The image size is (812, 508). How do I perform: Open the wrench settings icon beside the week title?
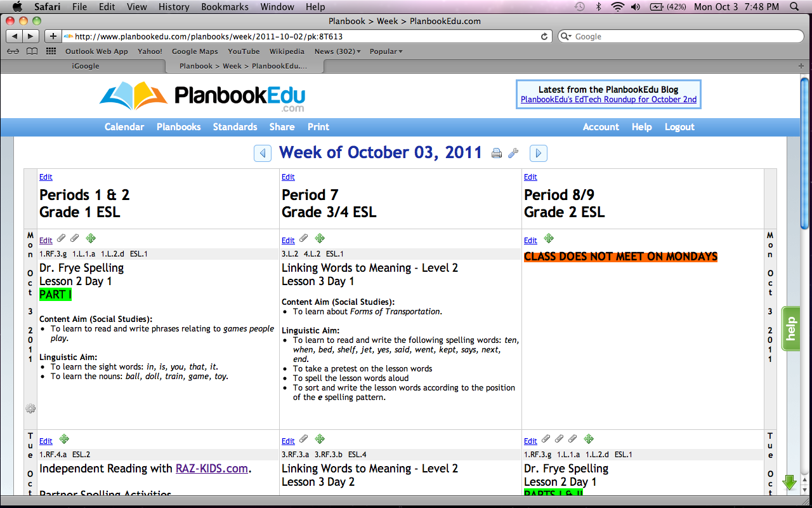pyautogui.click(x=513, y=152)
